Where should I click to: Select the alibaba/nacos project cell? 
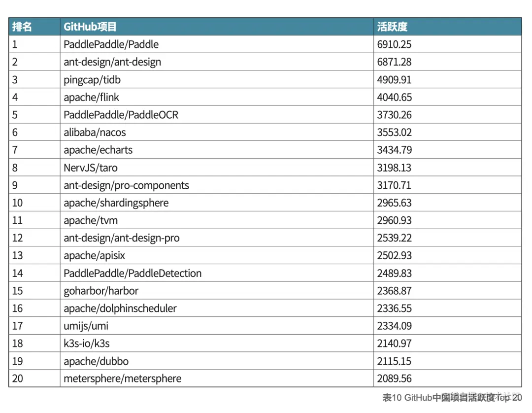[217, 133]
